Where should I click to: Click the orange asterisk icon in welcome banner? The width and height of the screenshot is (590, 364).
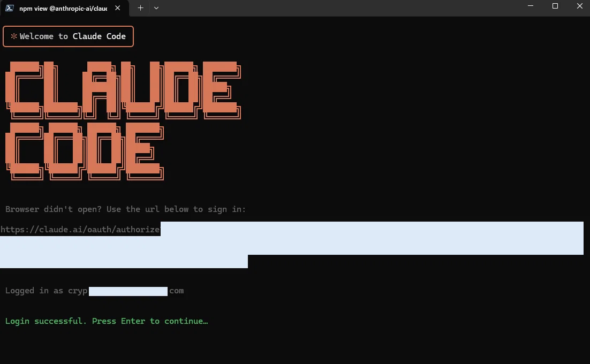click(14, 36)
